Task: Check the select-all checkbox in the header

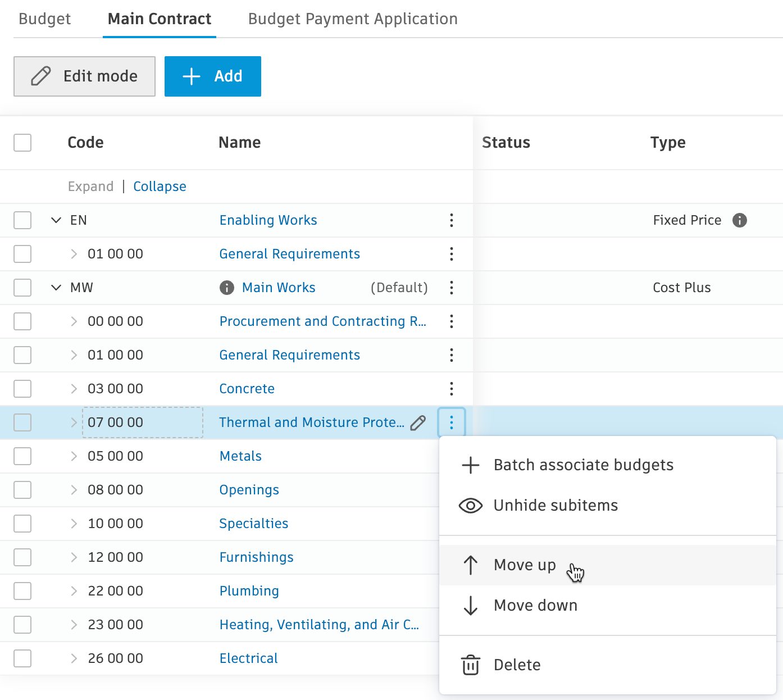Action: 22,143
